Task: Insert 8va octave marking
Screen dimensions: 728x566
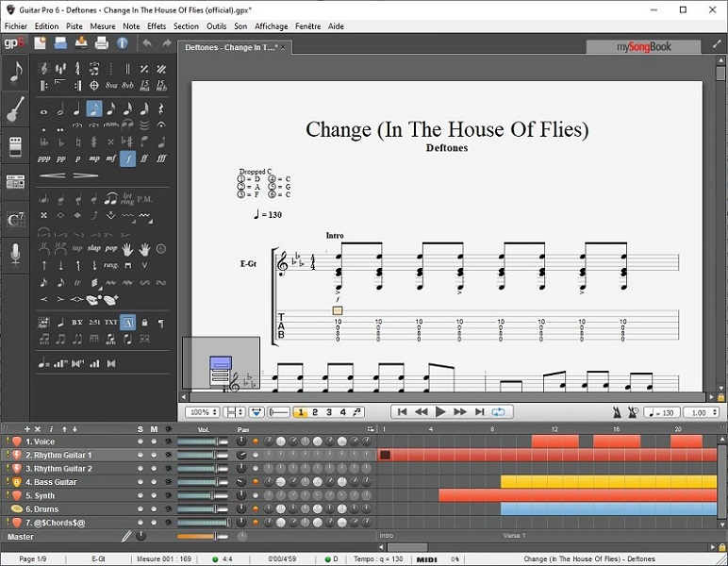Action: (111, 86)
